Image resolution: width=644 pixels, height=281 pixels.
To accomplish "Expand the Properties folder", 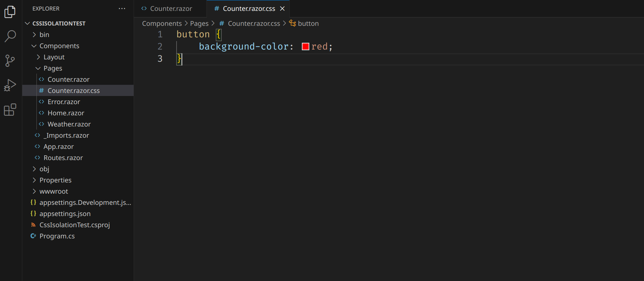I will (78, 180).
